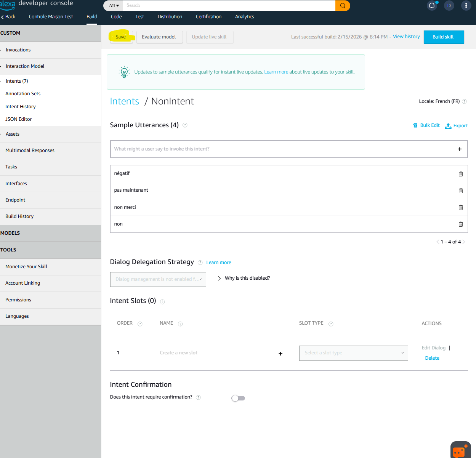Open the Distribution tab
476x458 pixels.
pyautogui.click(x=170, y=17)
